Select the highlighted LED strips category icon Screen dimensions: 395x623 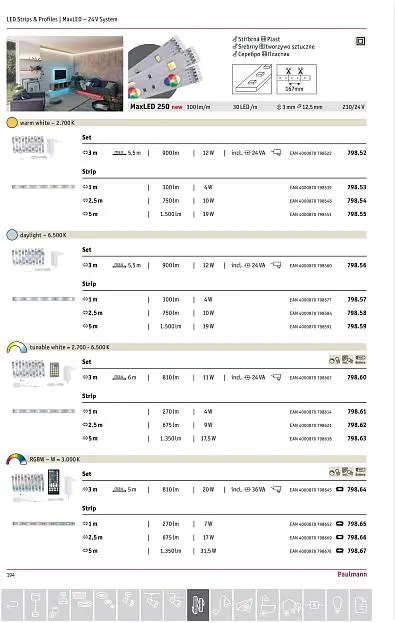tap(198, 605)
